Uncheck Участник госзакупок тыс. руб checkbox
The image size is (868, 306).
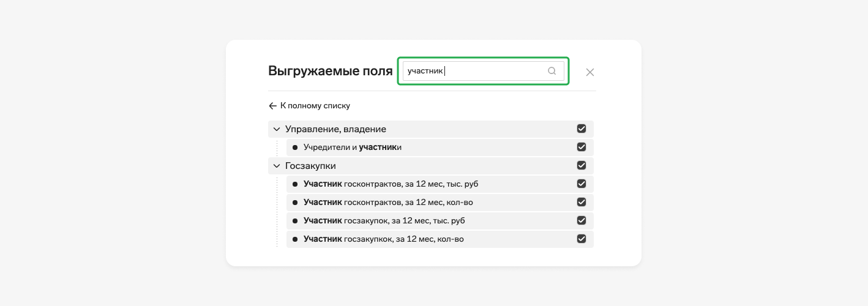point(582,220)
